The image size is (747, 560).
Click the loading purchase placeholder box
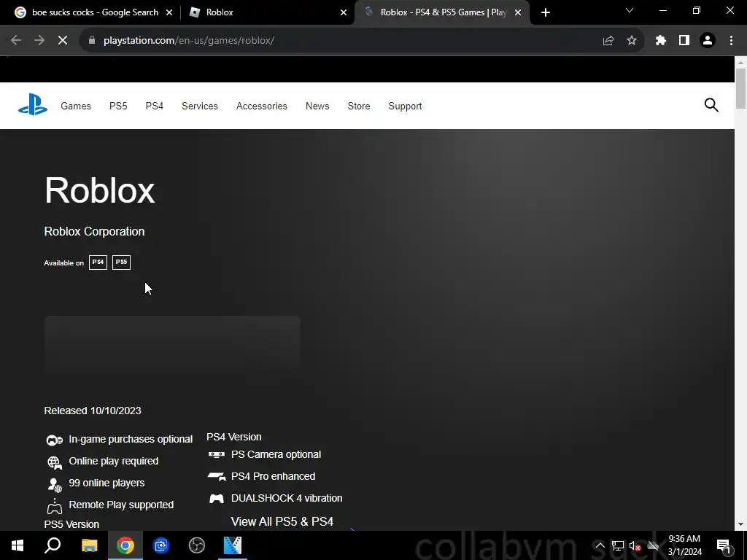pyautogui.click(x=172, y=344)
